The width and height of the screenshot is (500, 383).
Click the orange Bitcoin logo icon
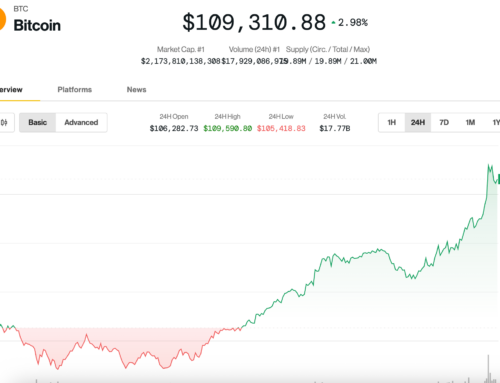2,19
